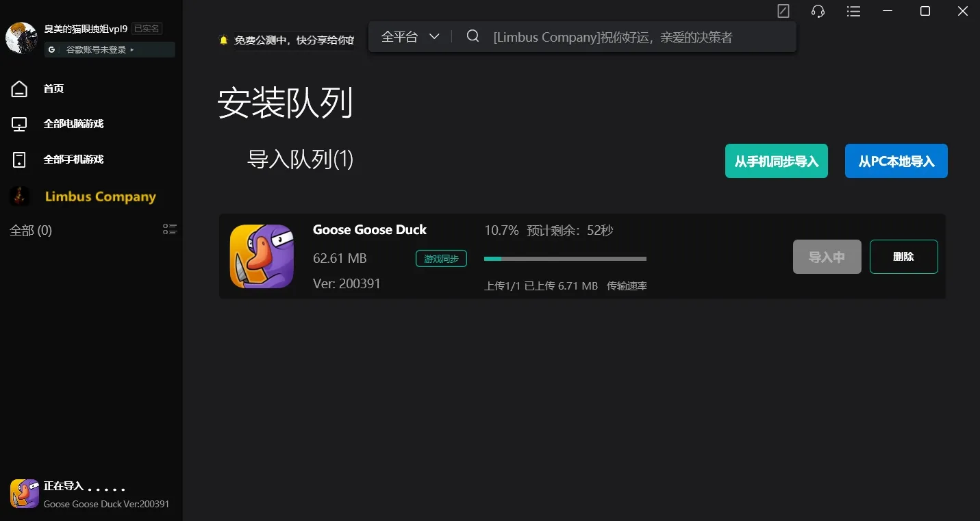Click the 正在导入 Goose icon at bottom left
980x521 pixels.
tap(25, 494)
